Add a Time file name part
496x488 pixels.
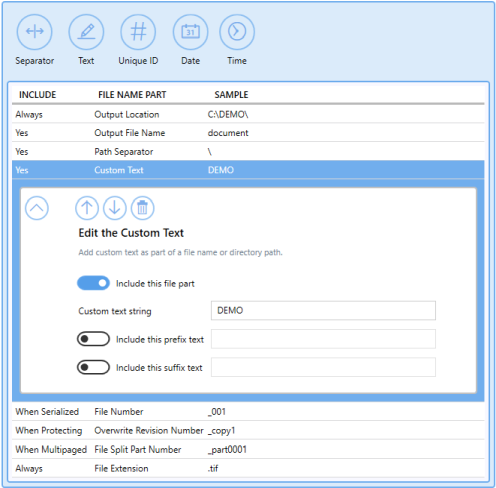tap(237, 32)
